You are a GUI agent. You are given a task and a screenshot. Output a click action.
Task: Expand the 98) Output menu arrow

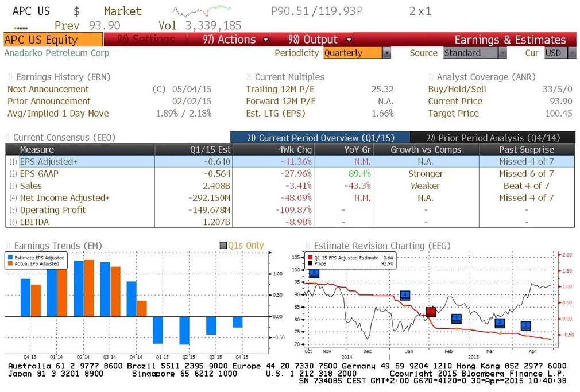coord(349,40)
